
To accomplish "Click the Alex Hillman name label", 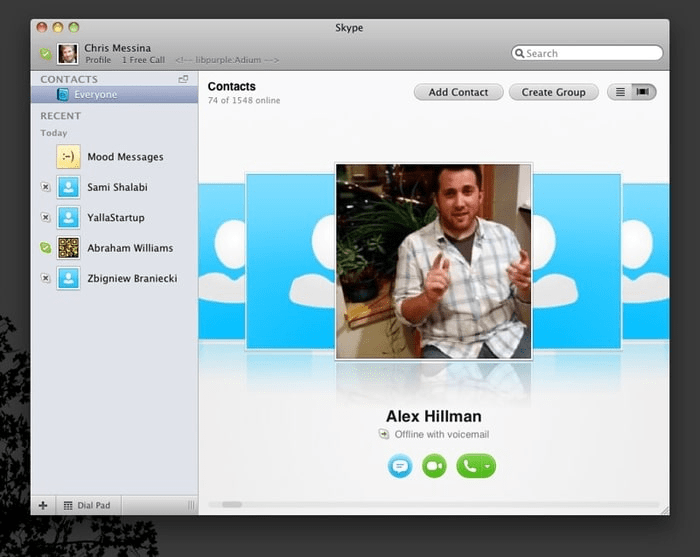I will (433, 416).
